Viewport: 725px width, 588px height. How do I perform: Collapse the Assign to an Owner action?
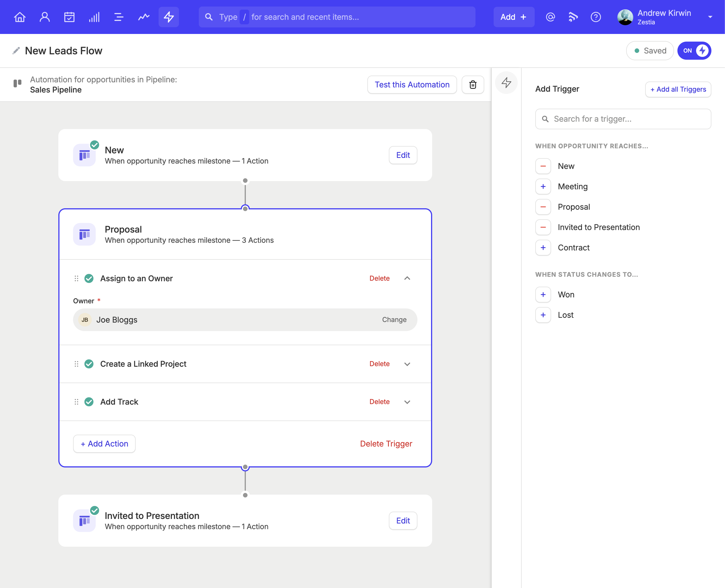[x=408, y=278]
